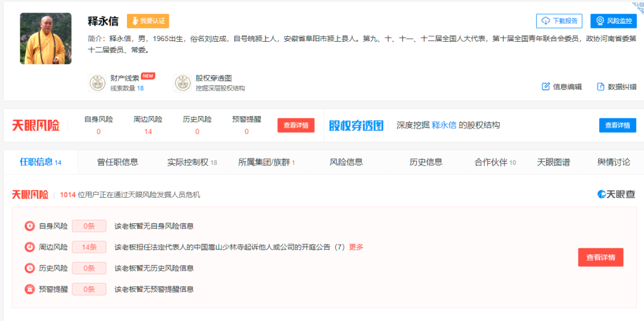Open the 财产线索 property clues link
The height and width of the screenshot is (321, 644).
tap(125, 78)
